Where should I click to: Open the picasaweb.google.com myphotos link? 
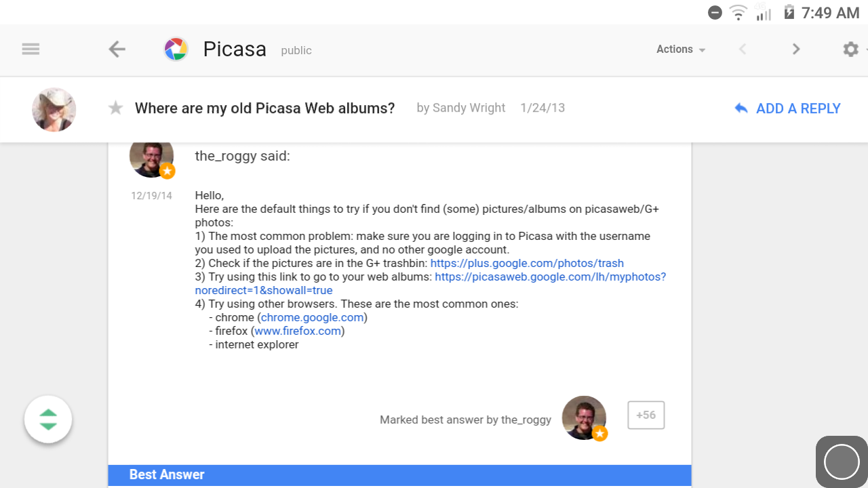[x=431, y=283]
